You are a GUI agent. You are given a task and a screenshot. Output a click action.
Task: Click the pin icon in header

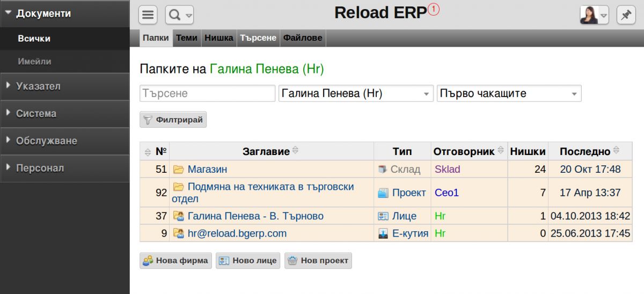click(626, 15)
